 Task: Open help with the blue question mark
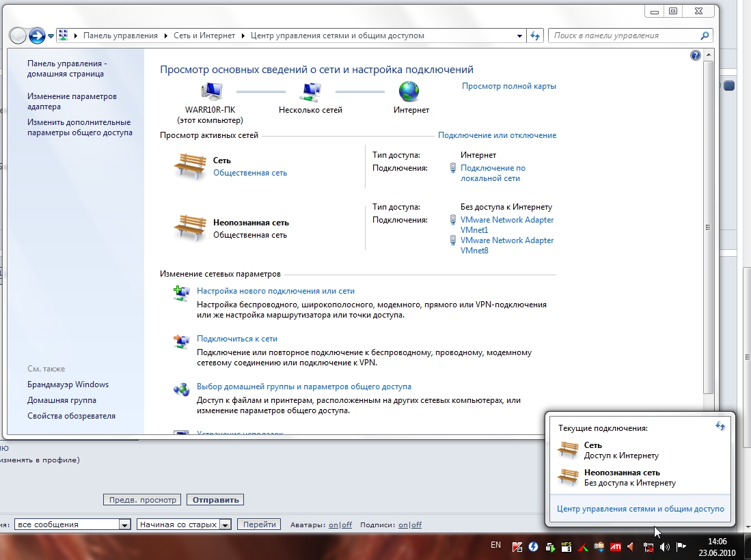696,55
